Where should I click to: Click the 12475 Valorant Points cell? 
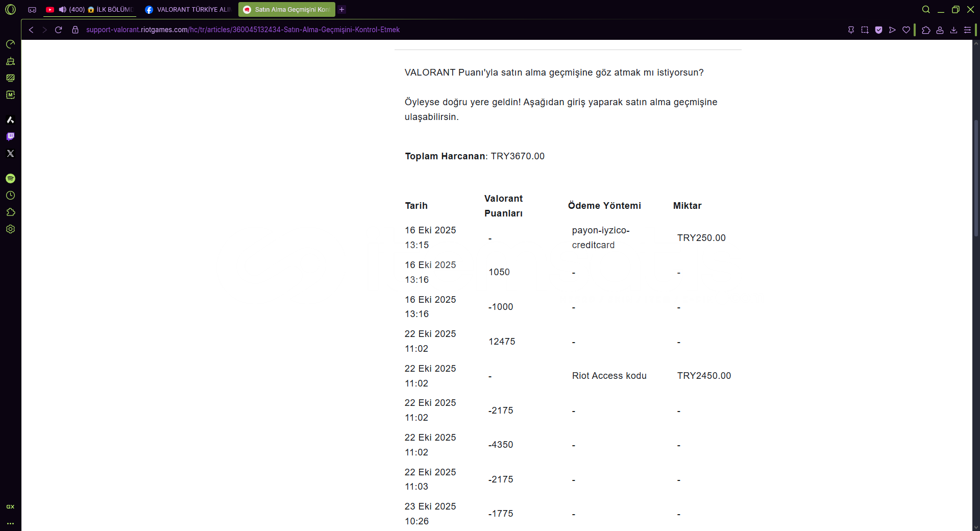(x=502, y=342)
